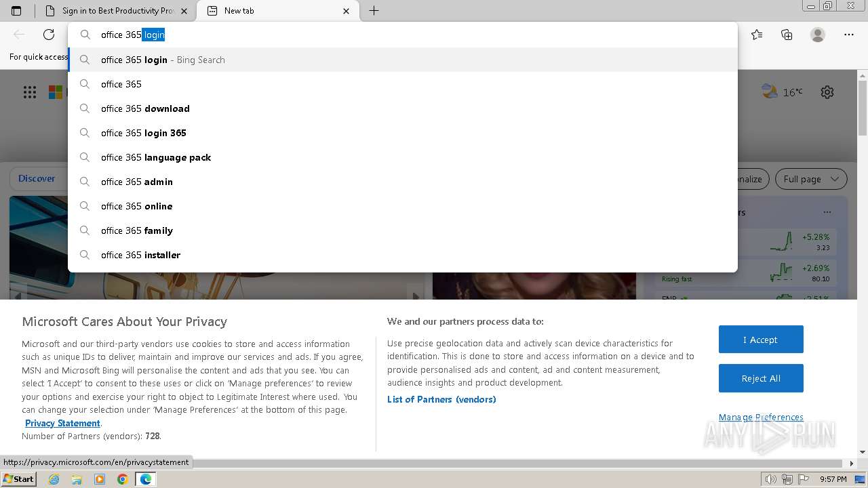Click the horizontal scrollbar right arrow
This screenshot has width=868, height=488.
[x=852, y=464]
